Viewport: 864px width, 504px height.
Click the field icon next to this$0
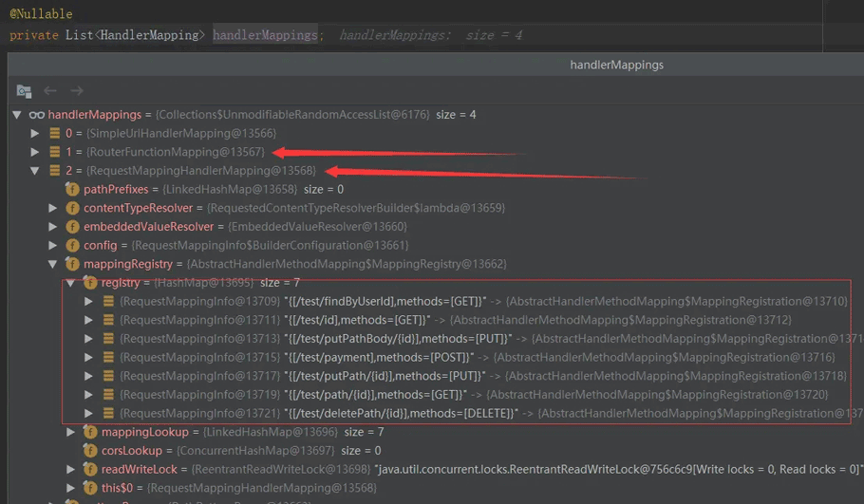(x=90, y=488)
